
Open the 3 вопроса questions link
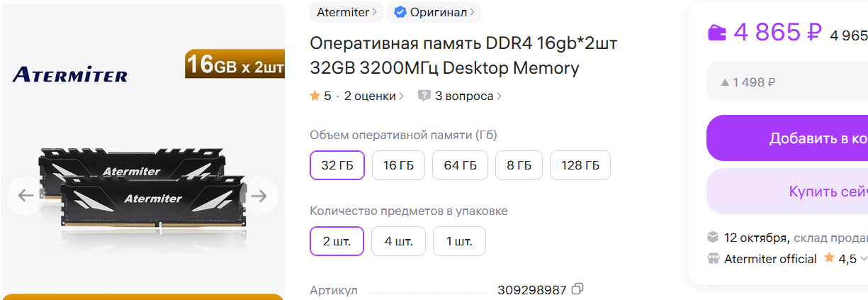tap(464, 96)
